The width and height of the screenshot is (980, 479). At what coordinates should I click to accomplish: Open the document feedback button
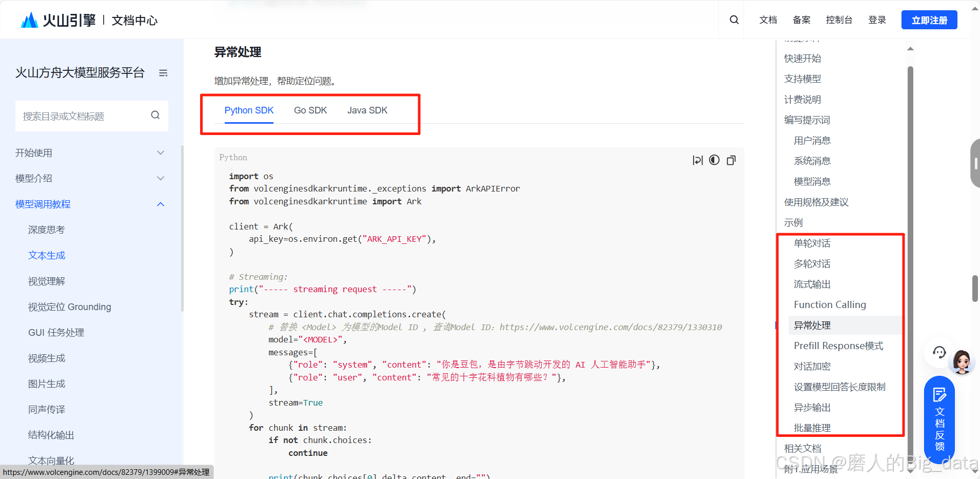click(x=939, y=420)
